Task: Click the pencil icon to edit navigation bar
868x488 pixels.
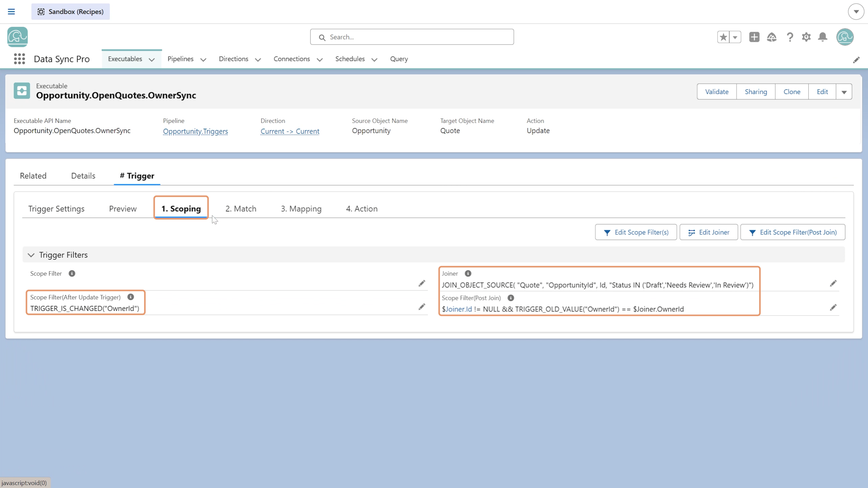Action: point(856,60)
